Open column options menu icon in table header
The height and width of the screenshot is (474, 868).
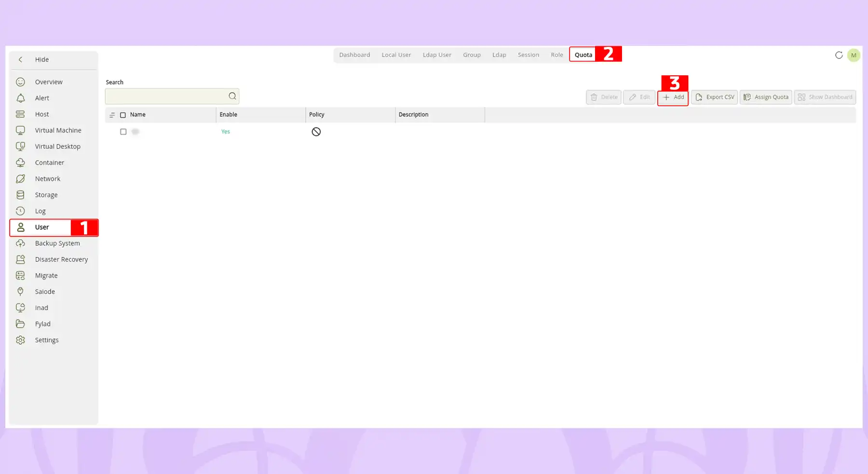[112, 115]
